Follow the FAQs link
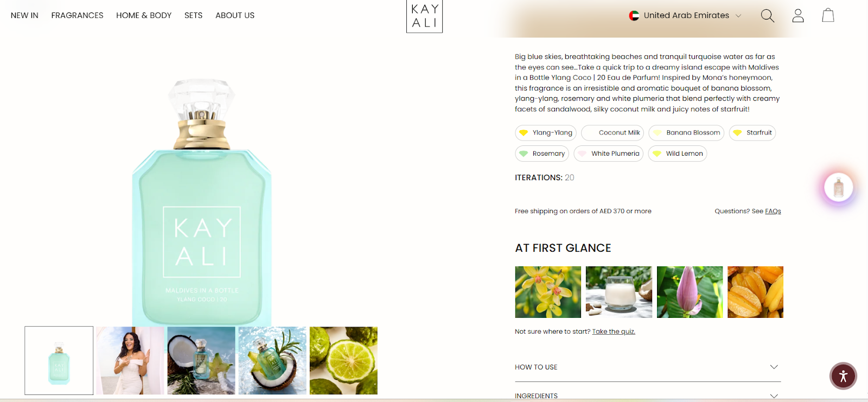This screenshot has height=402, width=868. [773, 212]
